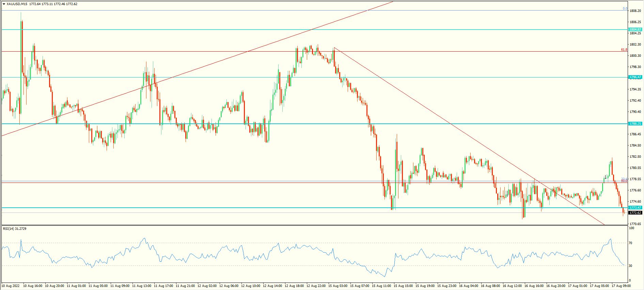Click the 10 Aug 16:00 time label

pyautogui.click(x=33, y=286)
